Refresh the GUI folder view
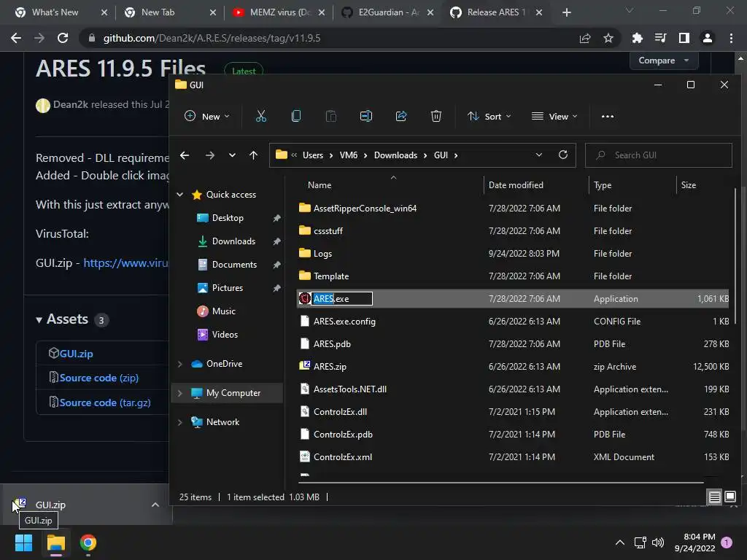 [563, 155]
